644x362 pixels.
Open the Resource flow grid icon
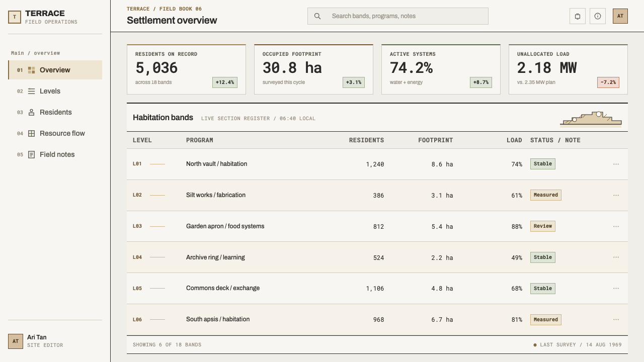click(31, 133)
